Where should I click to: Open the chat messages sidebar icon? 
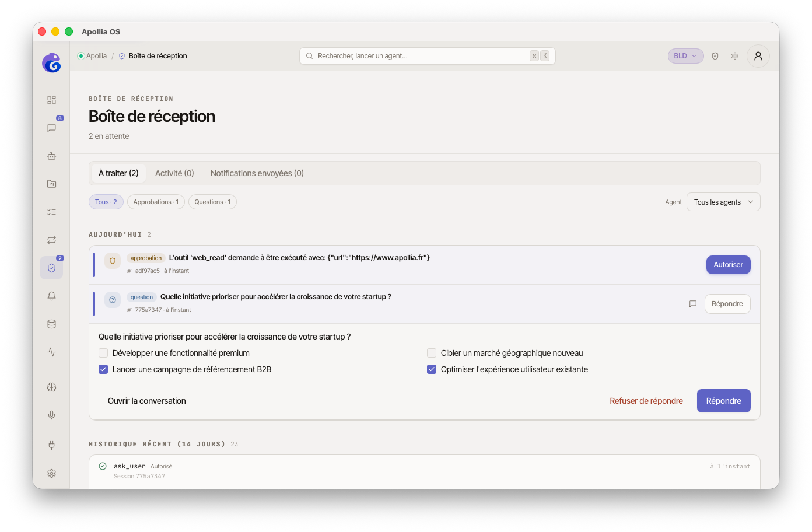(x=51, y=128)
